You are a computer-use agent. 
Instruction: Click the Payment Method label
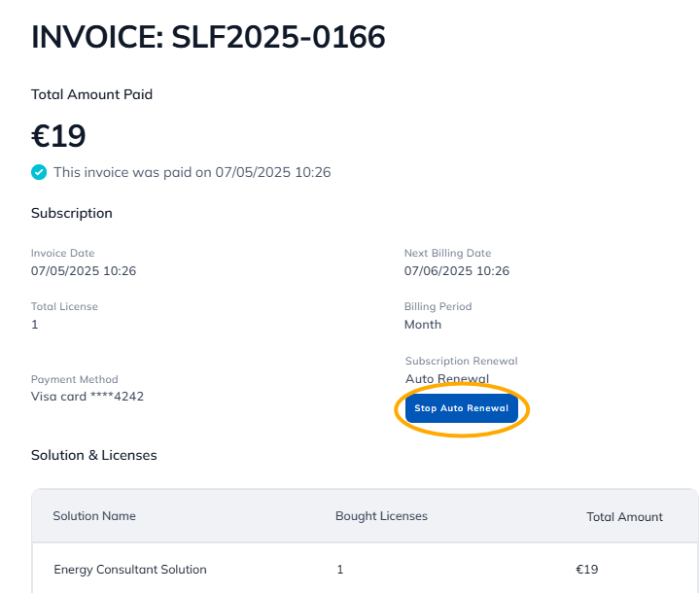(74, 379)
